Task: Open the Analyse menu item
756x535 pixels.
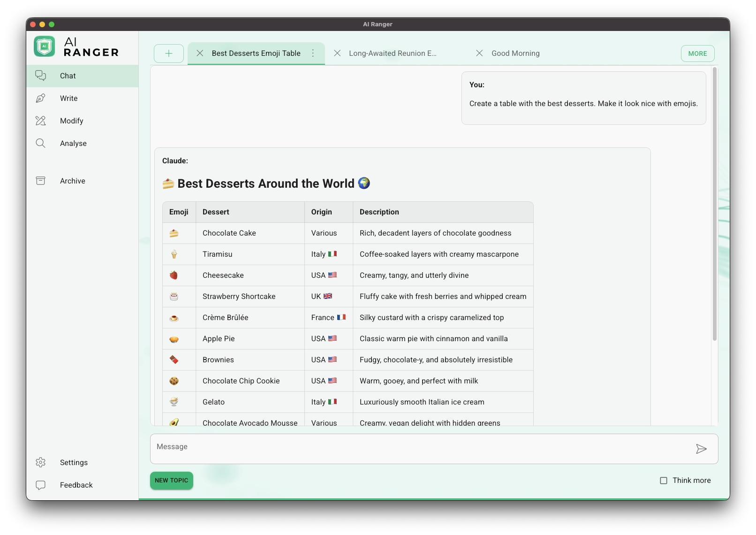Action: [x=83, y=144]
